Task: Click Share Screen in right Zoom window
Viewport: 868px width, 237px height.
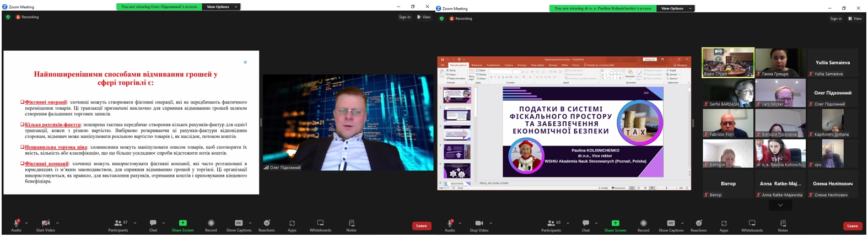Action: (615, 225)
